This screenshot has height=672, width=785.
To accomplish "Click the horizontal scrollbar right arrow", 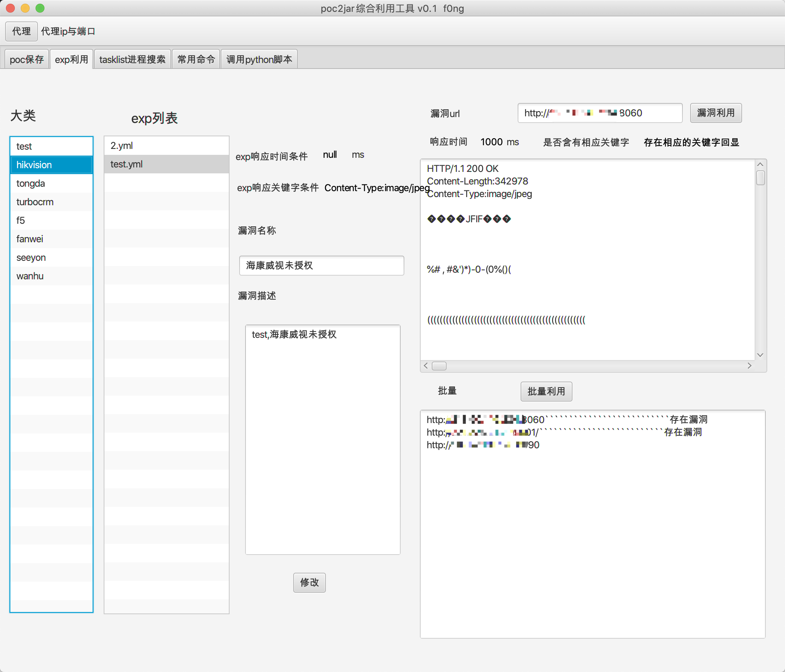I will (x=749, y=366).
